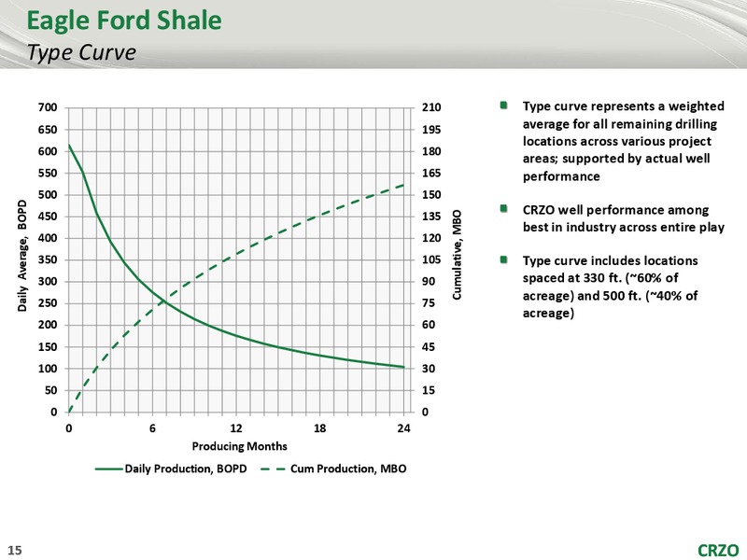The image size is (747, 560).
Task: Click right axis value 120
Action: pos(431,238)
